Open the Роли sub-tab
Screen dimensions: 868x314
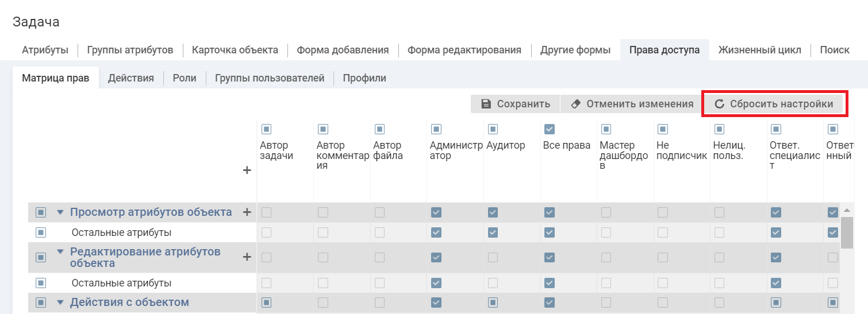(x=184, y=78)
